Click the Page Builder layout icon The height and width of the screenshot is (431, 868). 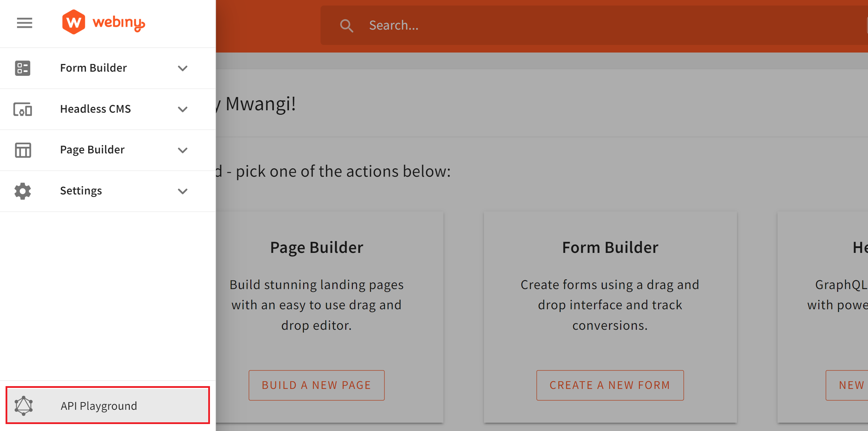tap(23, 150)
